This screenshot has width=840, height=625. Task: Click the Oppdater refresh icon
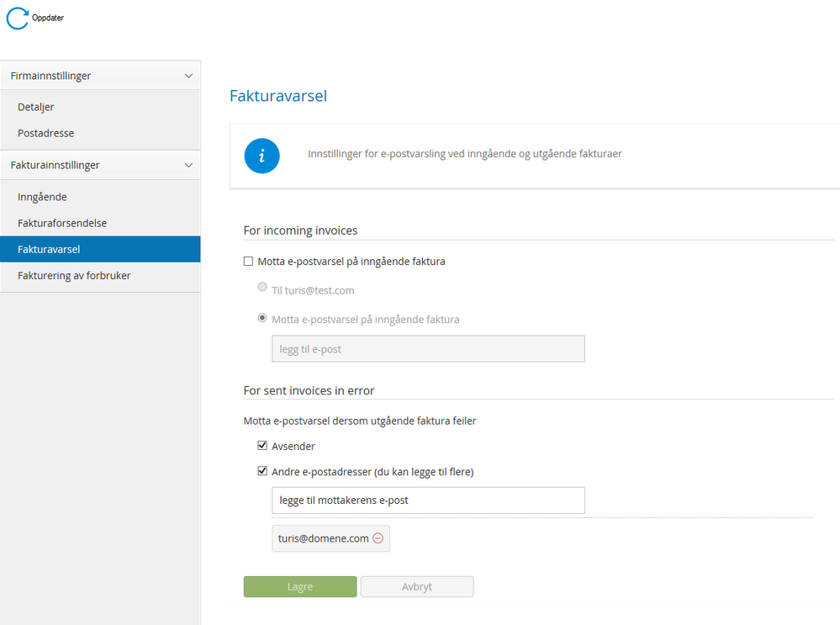[x=17, y=18]
